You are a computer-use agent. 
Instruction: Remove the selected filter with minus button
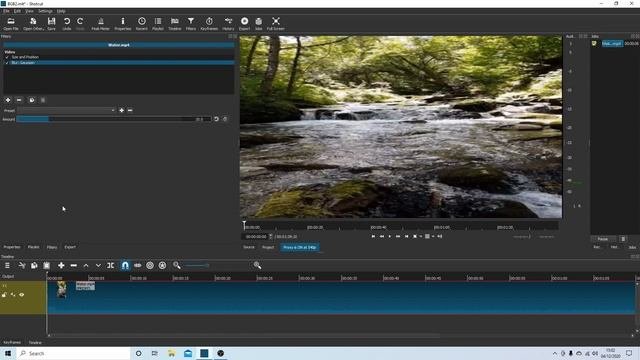(19, 100)
